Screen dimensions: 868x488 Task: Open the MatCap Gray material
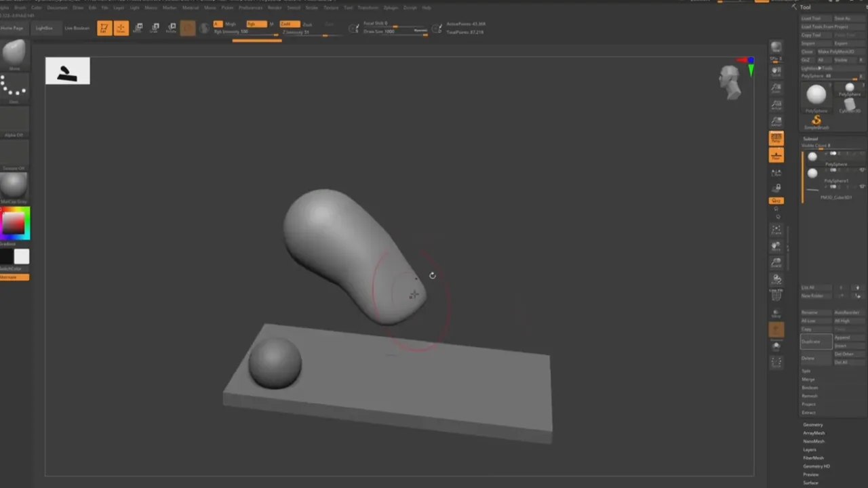[x=14, y=187]
